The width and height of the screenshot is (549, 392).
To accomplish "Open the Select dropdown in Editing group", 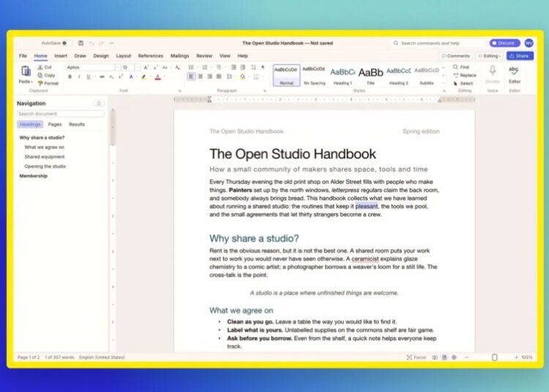I will tap(463, 83).
